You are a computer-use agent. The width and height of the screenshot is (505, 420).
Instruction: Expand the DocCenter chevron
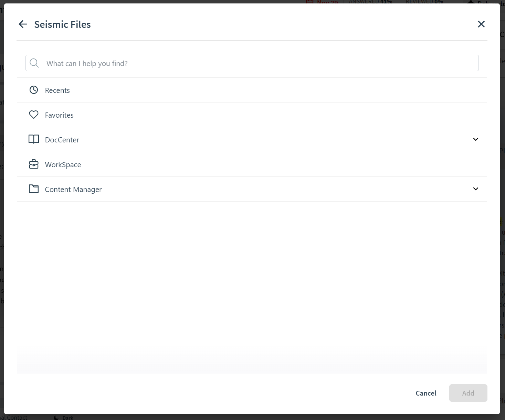476,139
